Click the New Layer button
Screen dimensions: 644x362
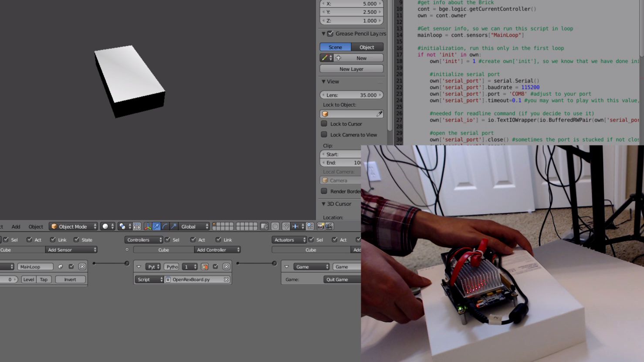[351, 69]
